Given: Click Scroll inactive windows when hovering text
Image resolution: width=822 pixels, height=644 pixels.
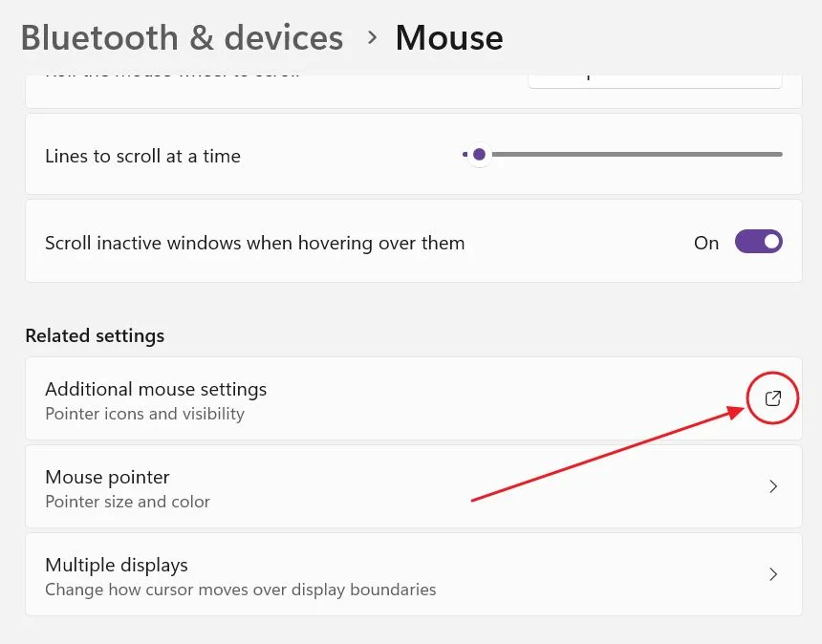Looking at the screenshot, I should pos(255,243).
